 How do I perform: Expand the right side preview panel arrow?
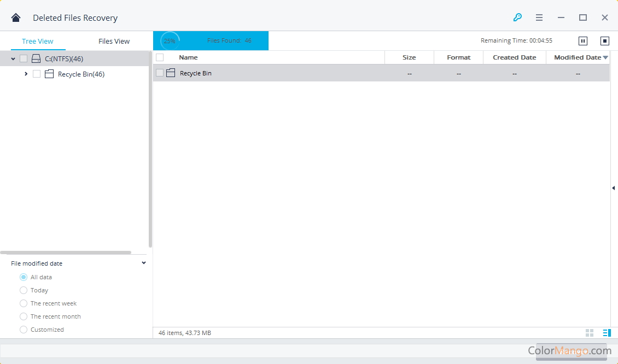pyautogui.click(x=613, y=188)
